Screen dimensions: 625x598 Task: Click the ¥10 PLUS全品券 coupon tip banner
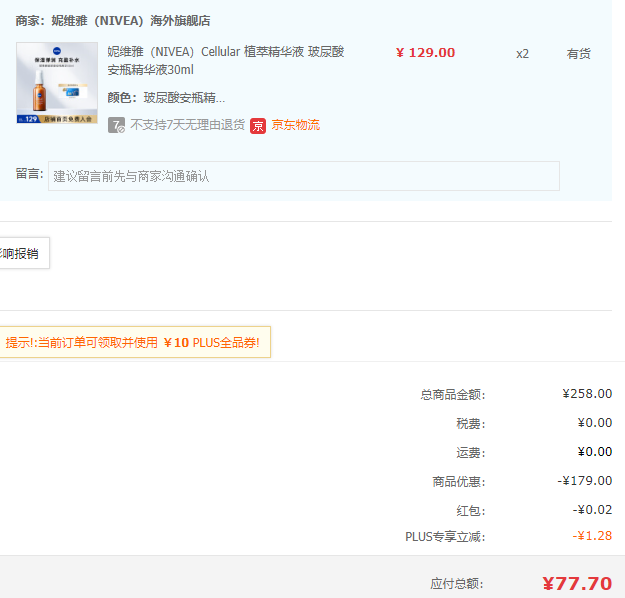coord(135,342)
